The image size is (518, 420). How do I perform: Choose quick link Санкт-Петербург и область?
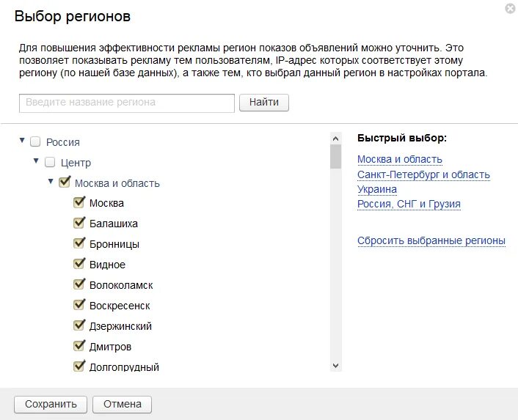423,174
